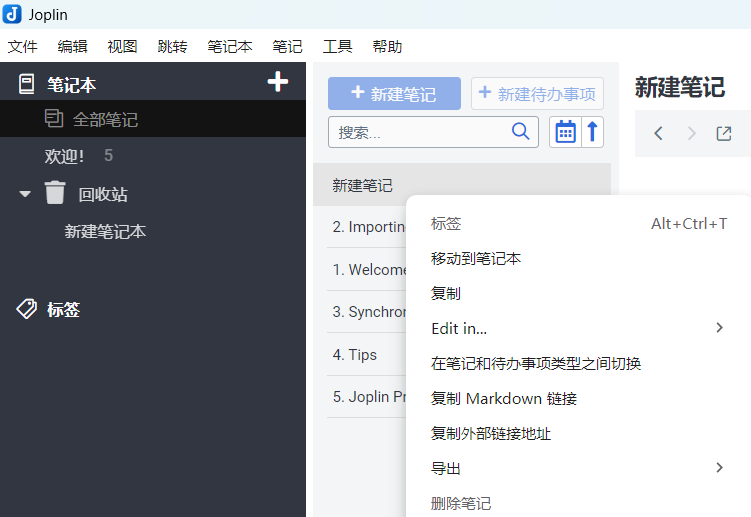Add a new notebook with plus icon
The width and height of the screenshot is (751, 517).
point(277,82)
